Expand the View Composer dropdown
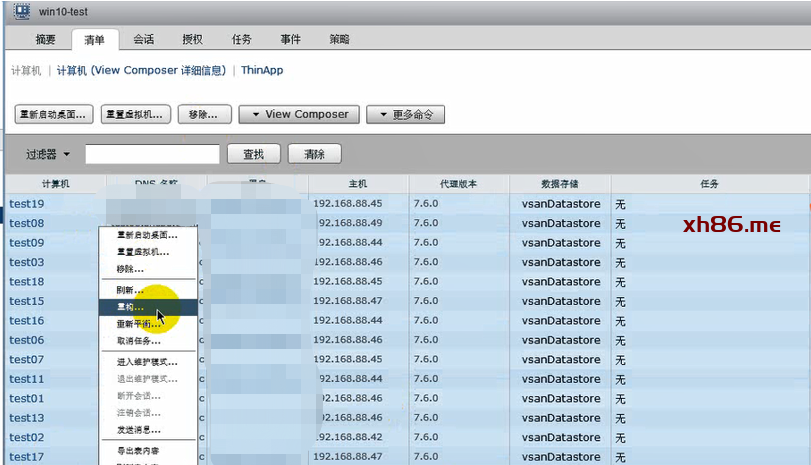Image resolution: width=811 pixels, height=465 pixels. pyautogui.click(x=298, y=114)
